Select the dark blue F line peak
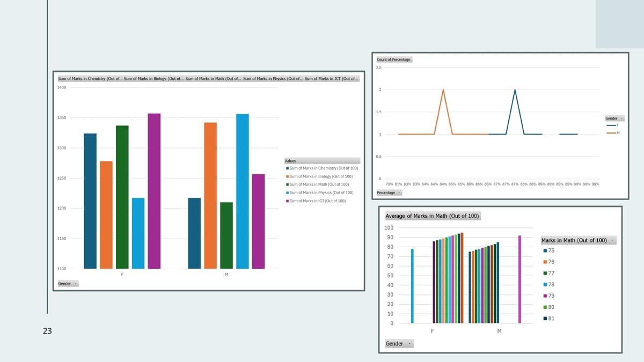 [x=515, y=90]
